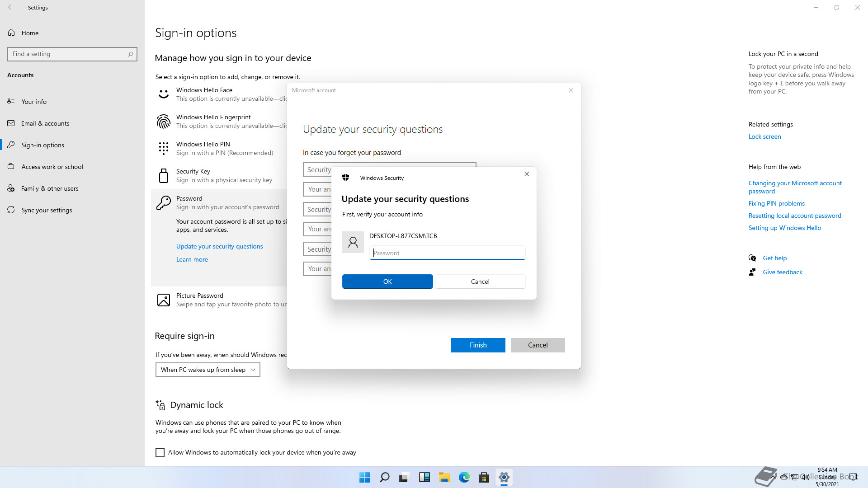The width and height of the screenshot is (868, 488).
Task: Click the Dynamic lock icon
Action: coord(160,405)
